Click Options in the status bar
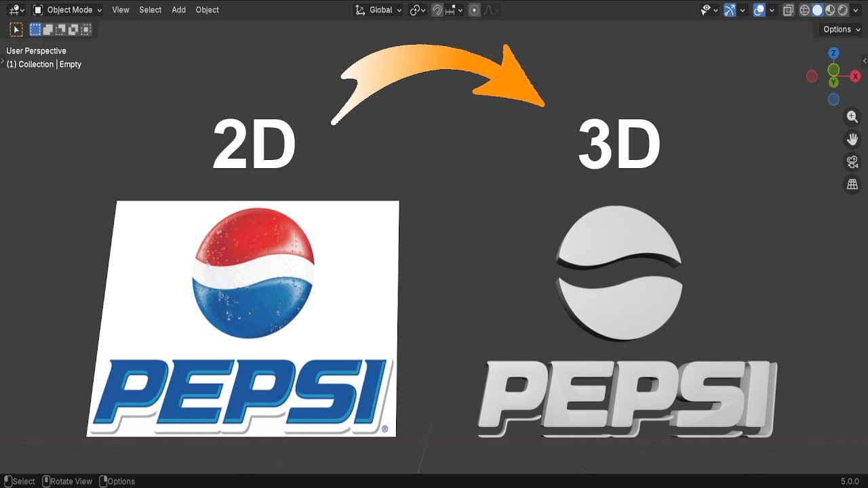This screenshot has height=488, width=868. (117, 481)
